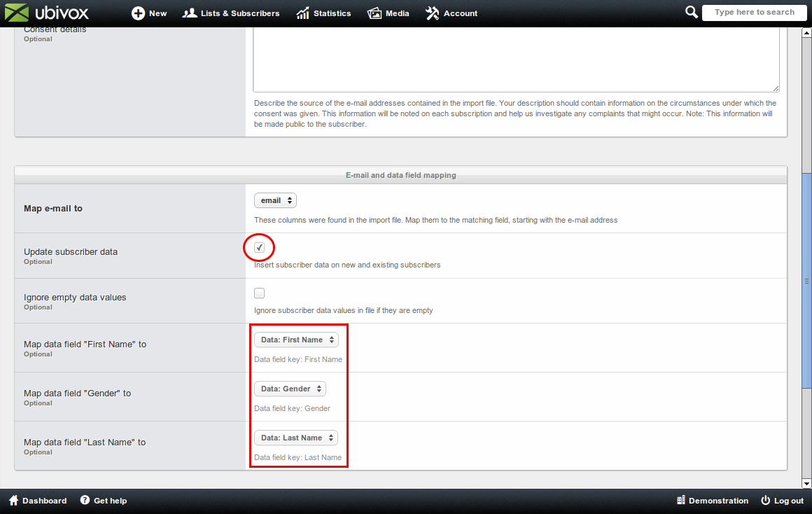This screenshot has height=514, width=812.
Task: Click 'Data field key: First Name' text
Action: point(297,359)
